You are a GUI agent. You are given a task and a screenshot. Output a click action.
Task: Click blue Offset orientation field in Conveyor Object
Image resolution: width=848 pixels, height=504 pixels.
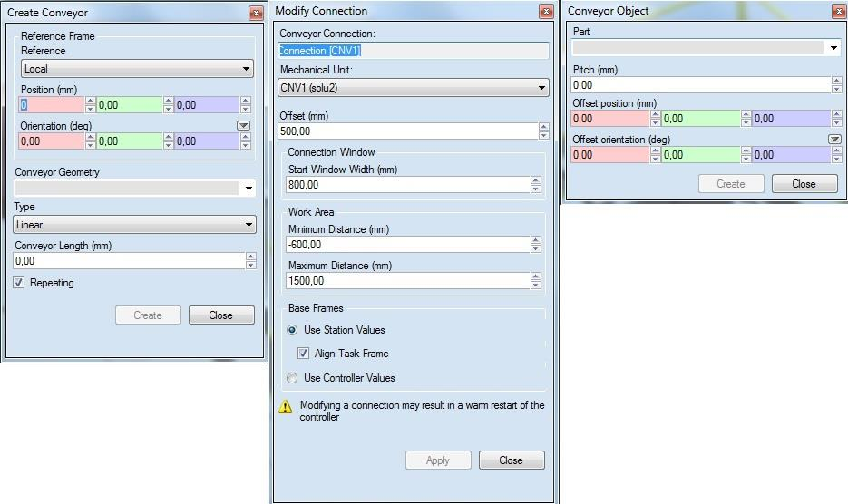[x=793, y=155]
